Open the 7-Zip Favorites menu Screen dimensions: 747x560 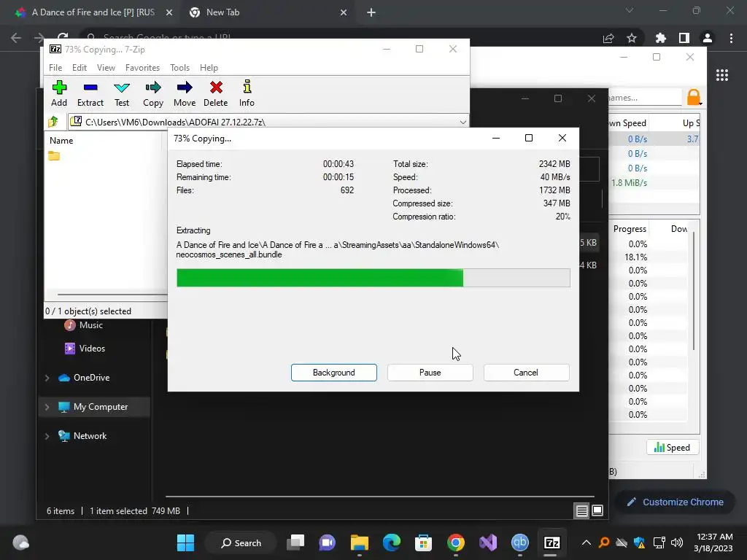point(142,68)
